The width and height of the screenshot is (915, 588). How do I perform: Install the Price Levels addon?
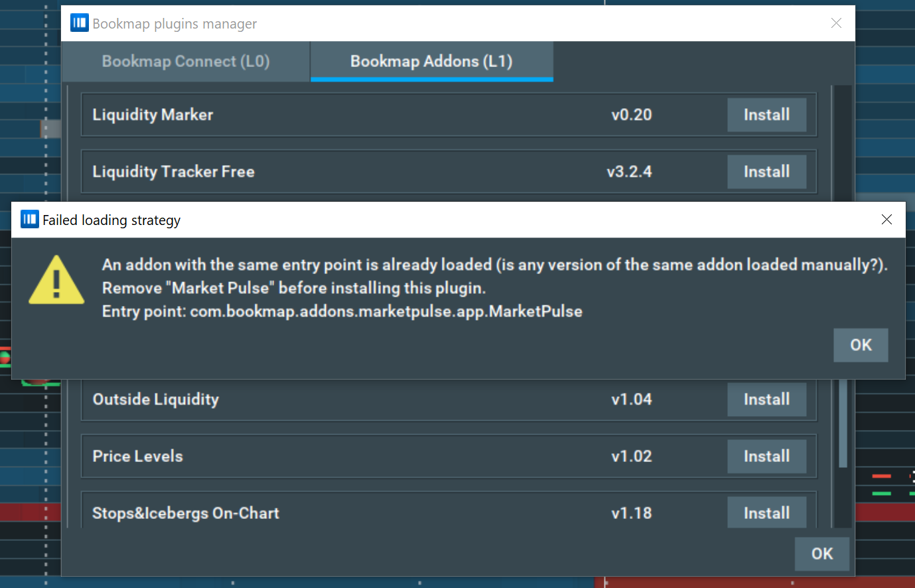click(x=766, y=457)
